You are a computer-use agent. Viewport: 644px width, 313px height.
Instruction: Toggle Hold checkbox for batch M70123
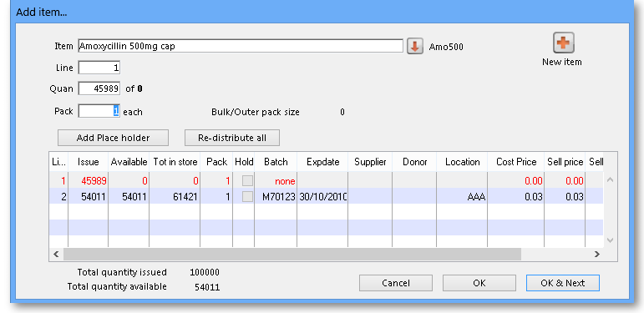click(x=248, y=197)
